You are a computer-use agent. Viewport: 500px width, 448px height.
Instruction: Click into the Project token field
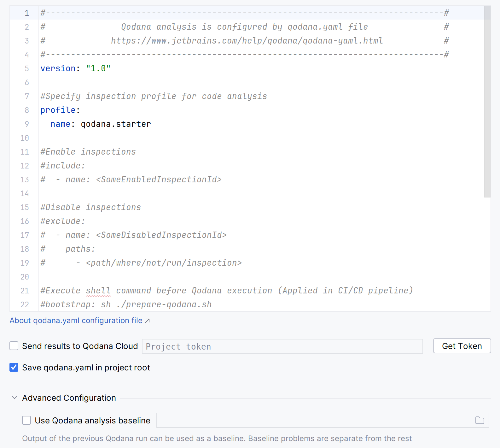(x=282, y=346)
